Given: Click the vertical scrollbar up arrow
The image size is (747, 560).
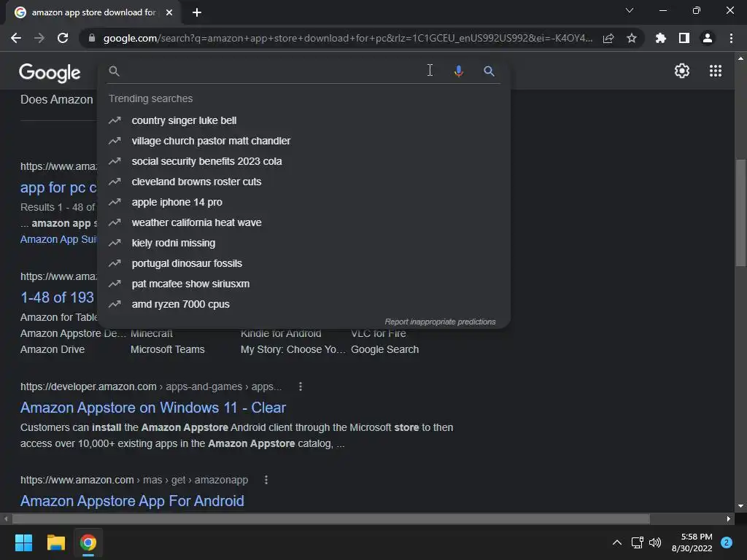Looking at the screenshot, I should [740, 58].
